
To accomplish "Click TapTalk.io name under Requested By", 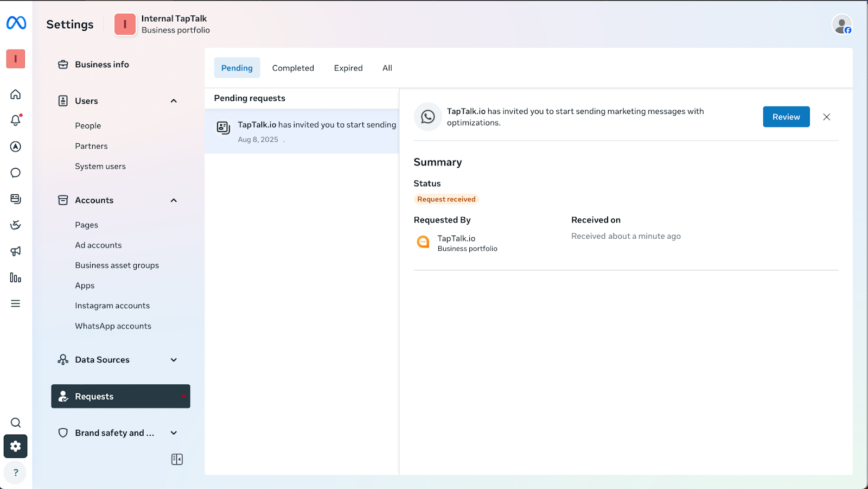I will point(457,238).
